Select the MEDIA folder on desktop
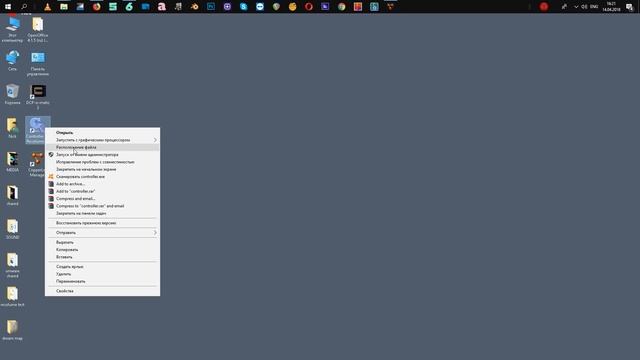640x360 pixels. point(12,162)
